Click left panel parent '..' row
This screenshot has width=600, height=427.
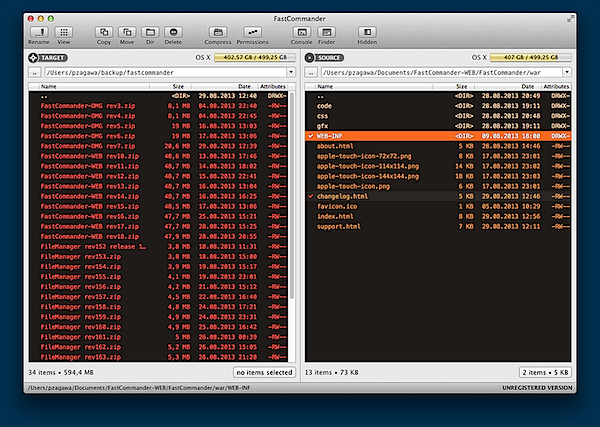pos(158,96)
